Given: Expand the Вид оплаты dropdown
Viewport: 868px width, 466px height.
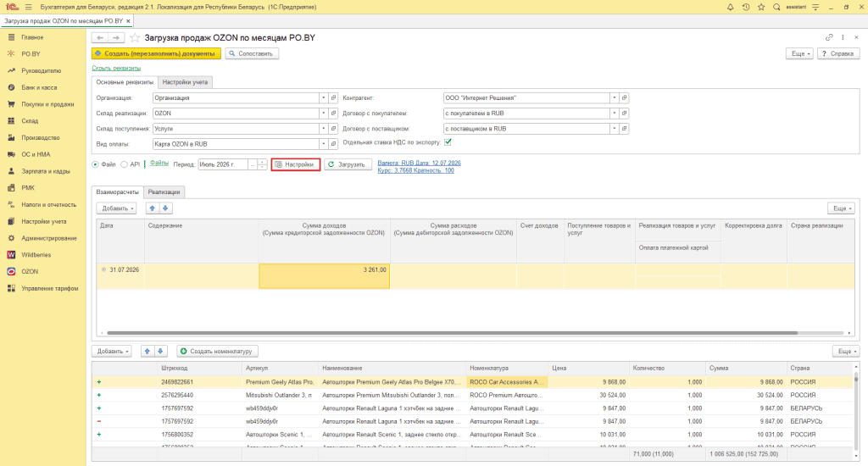Looking at the screenshot, I should [x=323, y=144].
